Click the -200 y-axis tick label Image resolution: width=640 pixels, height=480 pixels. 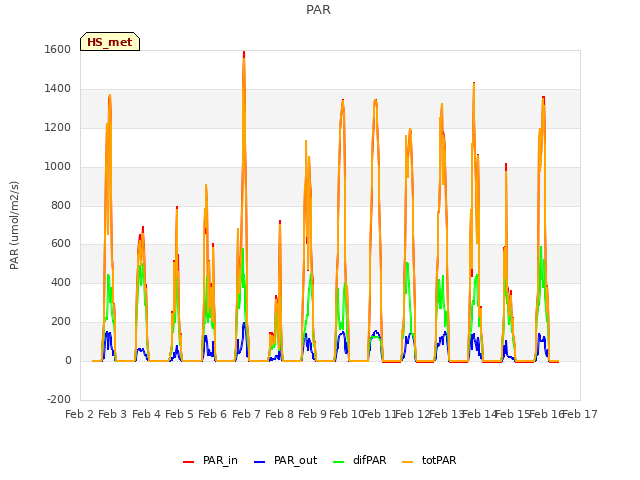59,400
